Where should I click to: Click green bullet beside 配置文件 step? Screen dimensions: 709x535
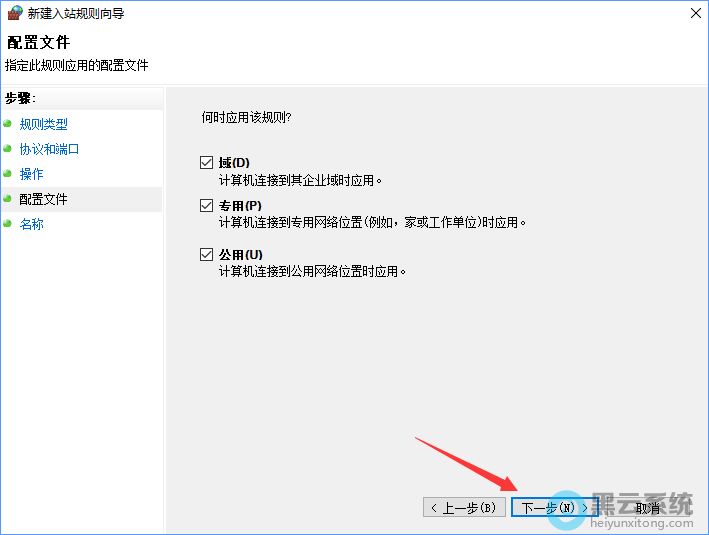point(8,199)
